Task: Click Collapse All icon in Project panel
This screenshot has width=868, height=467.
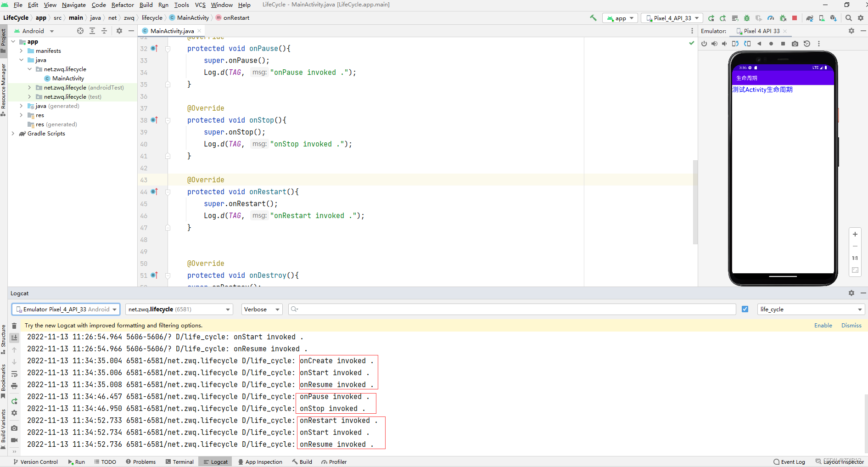Action: tap(104, 31)
